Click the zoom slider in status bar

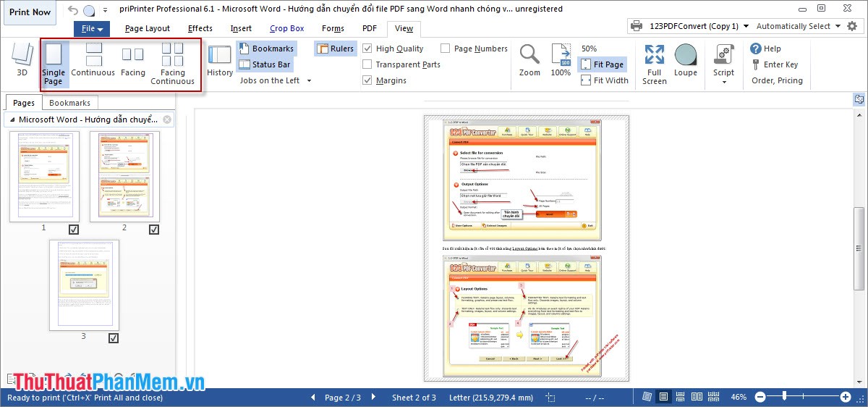click(x=802, y=397)
